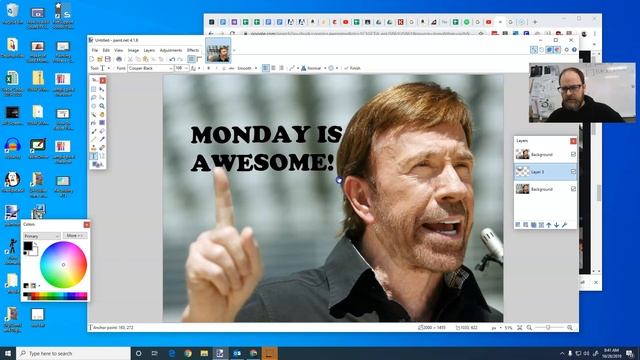Click the Save toolbar icon
Viewport: 640px width, 360px height.
(108, 59)
